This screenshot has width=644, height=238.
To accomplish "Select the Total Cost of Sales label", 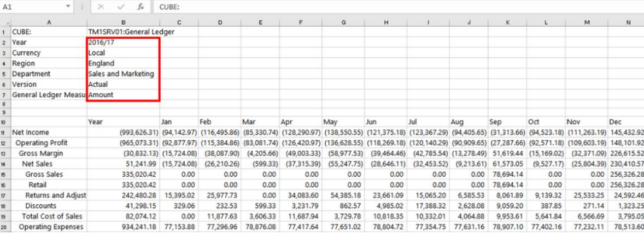I will [x=49, y=217].
